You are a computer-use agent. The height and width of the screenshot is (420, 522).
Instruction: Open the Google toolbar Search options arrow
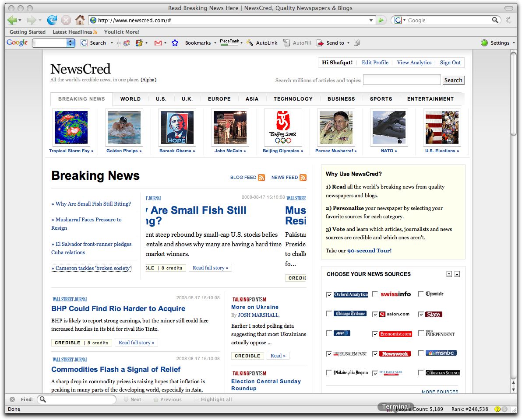click(x=112, y=43)
